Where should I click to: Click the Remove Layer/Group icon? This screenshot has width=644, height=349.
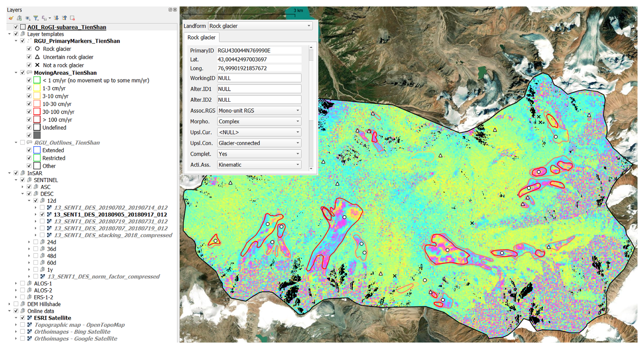(73, 18)
